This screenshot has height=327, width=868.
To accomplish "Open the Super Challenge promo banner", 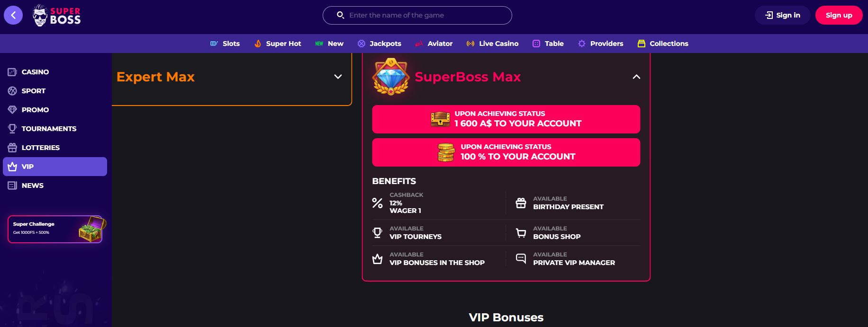I will (x=55, y=229).
